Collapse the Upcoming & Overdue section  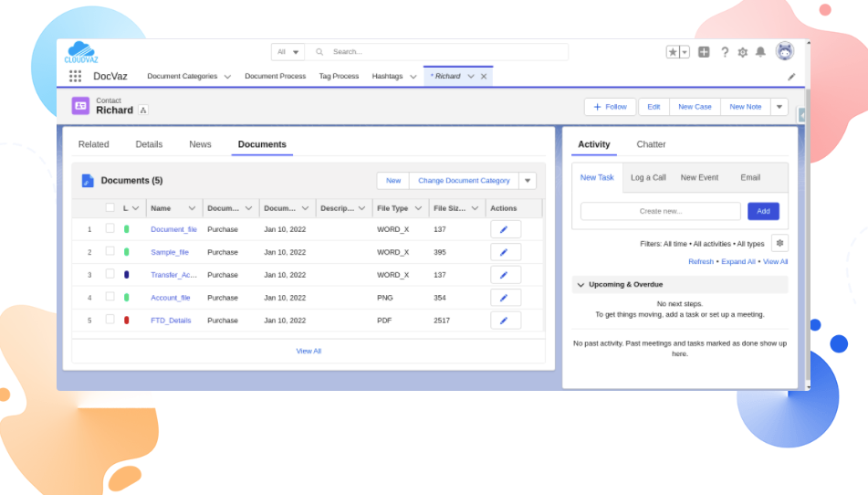click(580, 285)
